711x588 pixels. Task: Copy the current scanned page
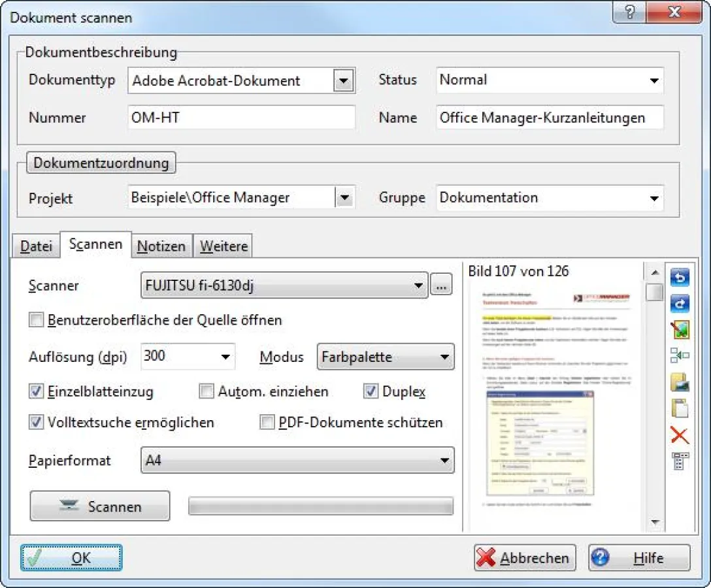pyautogui.click(x=680, y=409)
